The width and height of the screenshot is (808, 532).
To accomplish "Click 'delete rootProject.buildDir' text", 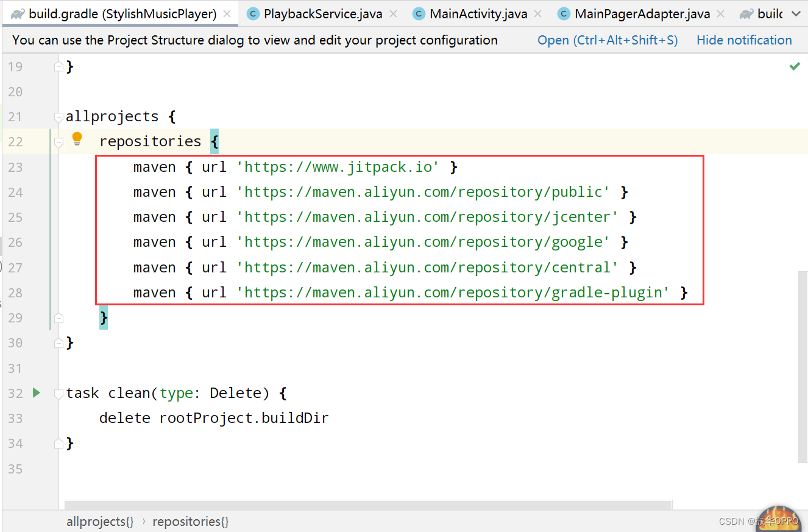I will tap(214, 418).
